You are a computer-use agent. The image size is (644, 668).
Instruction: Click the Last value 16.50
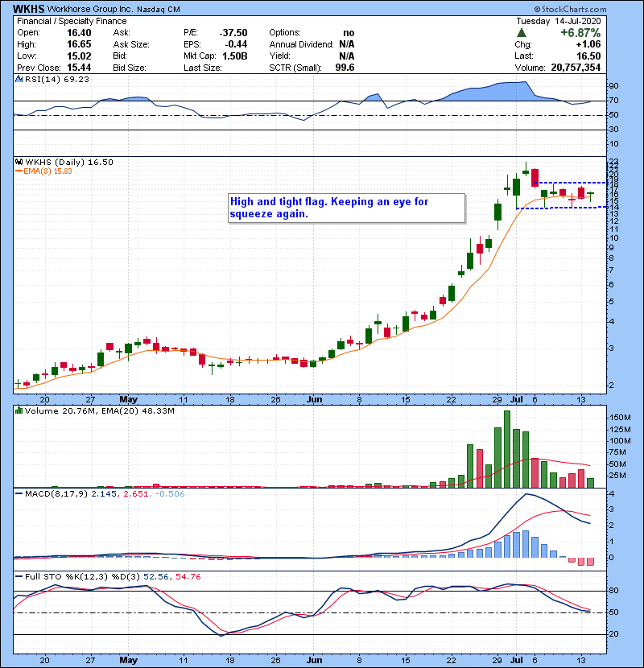coord(588,56)
